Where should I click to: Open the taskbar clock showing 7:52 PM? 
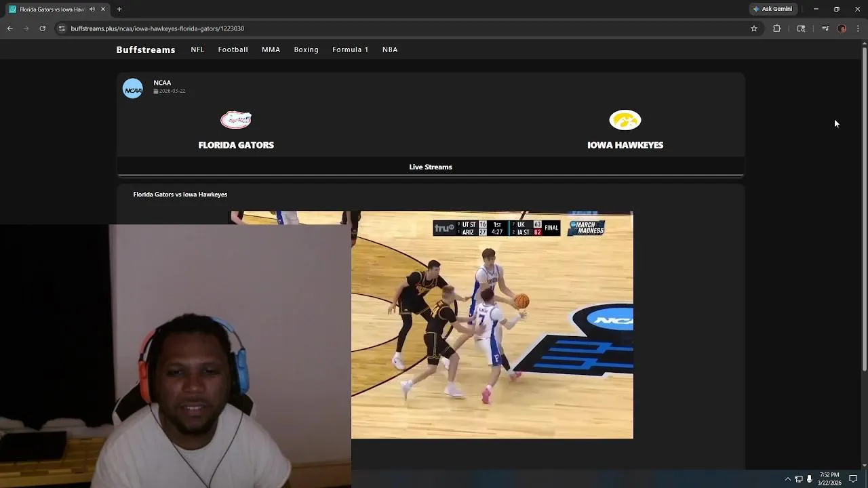point(829,479)
